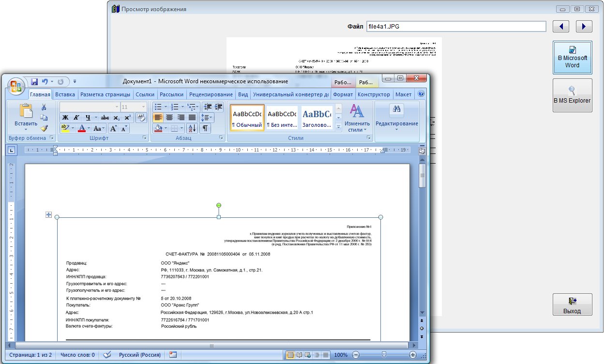Activate the Format Painter brush
Screen dimensions: 605x364
point(44,128)
